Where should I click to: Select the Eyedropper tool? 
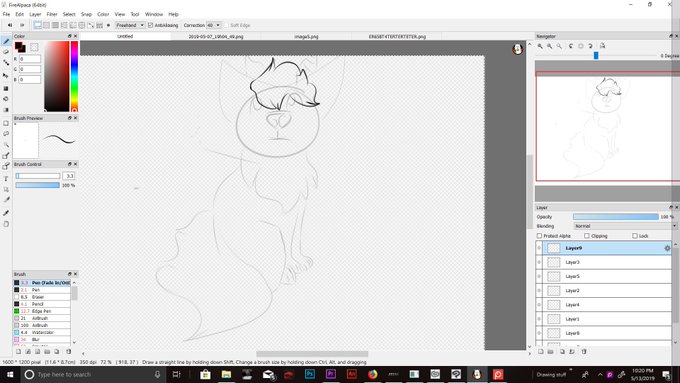coord(6,213)
